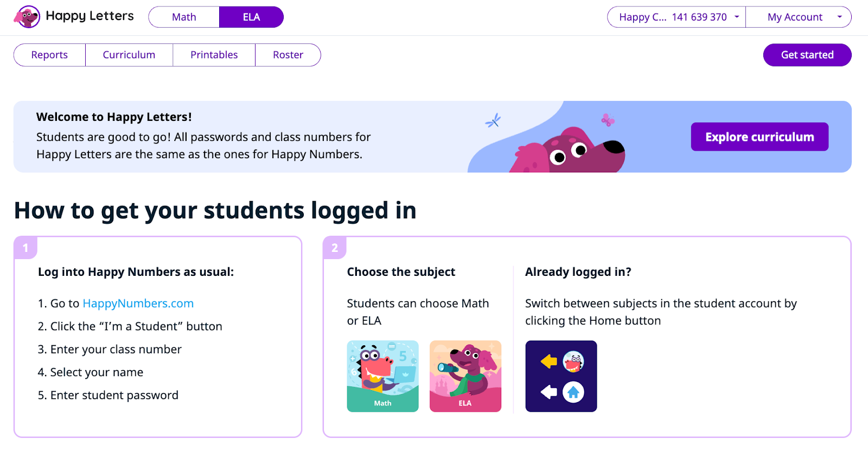Click the Math subject thumbnail with dinosaur
Screen dimensions: 868x459
[382, 376]
